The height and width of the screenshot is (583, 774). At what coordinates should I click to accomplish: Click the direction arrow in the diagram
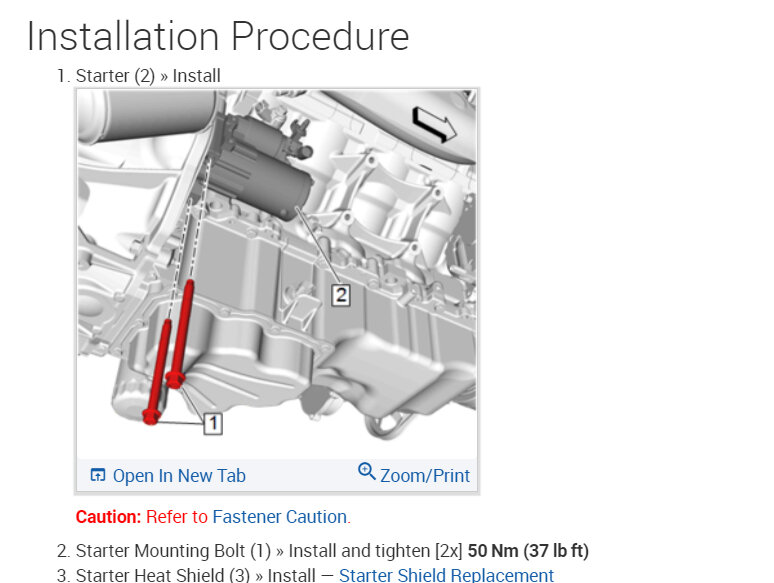click(434, 124)
